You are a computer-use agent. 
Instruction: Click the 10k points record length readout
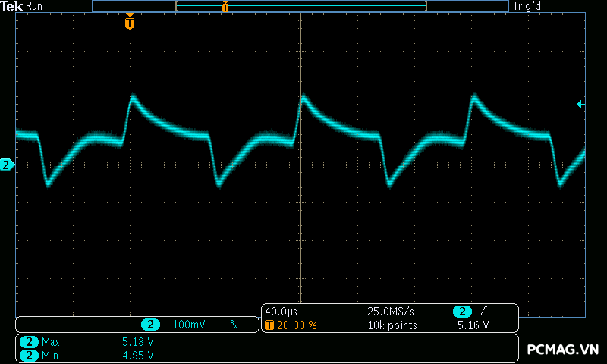[392, 325]
